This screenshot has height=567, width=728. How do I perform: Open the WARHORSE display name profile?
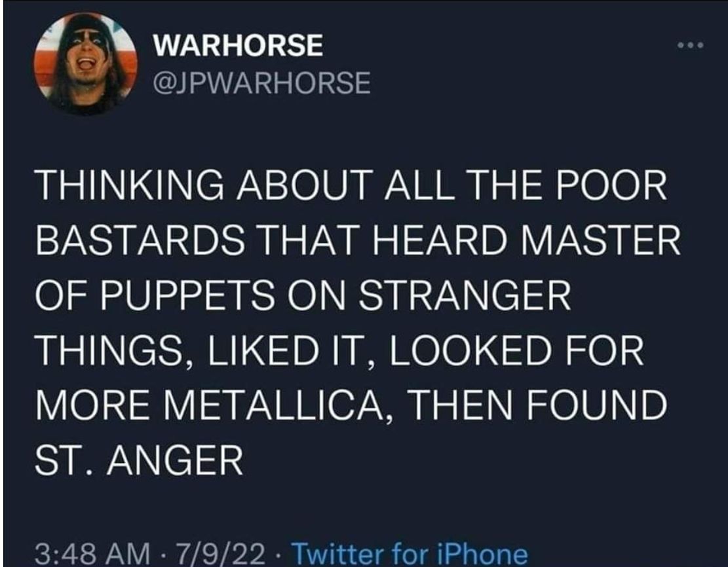(x=238, y=45)
